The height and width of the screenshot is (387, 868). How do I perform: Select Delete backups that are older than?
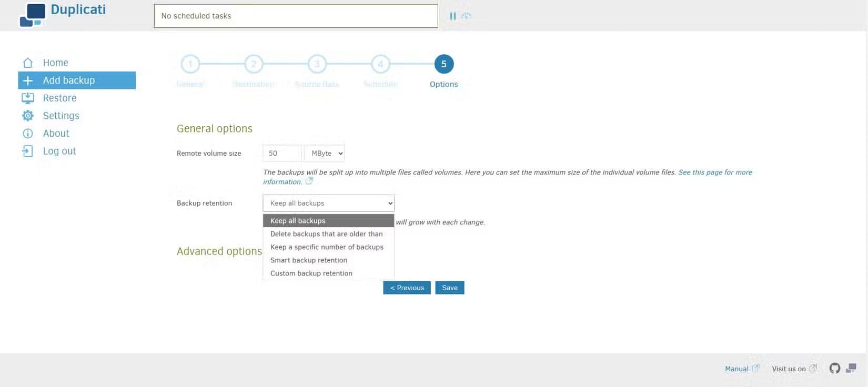click(327, 234)
